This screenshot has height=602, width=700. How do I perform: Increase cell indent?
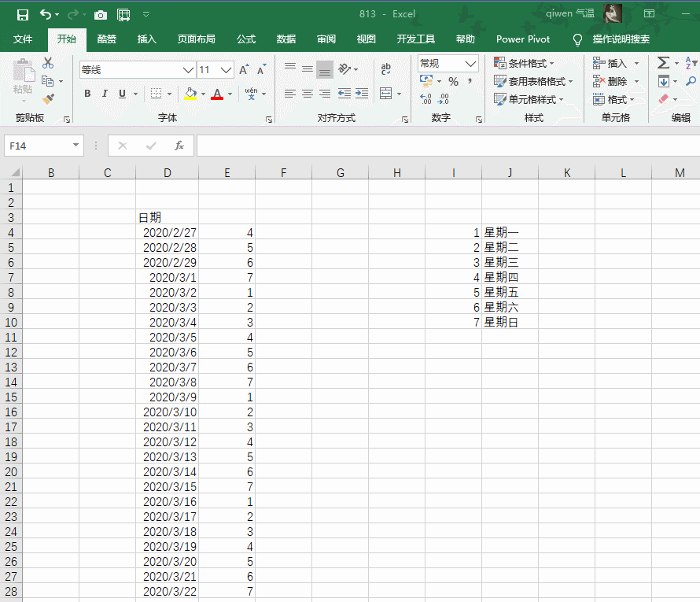point(362,94)
